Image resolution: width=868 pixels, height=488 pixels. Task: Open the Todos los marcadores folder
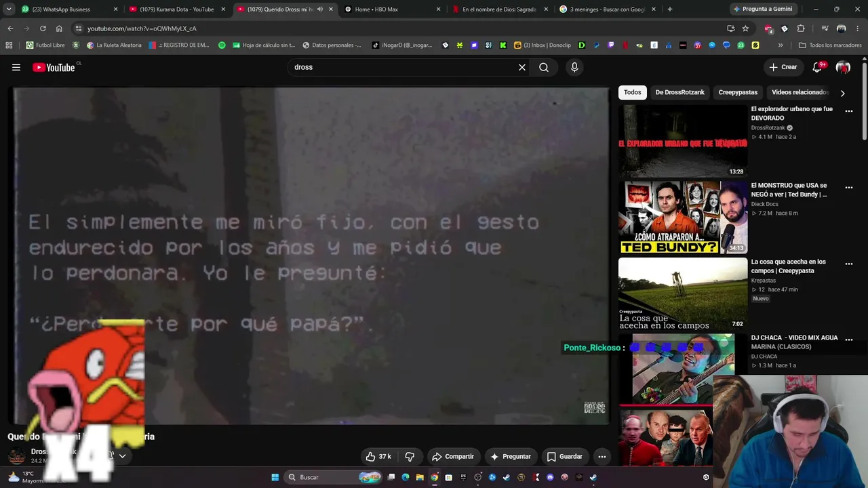click(x=830, y=45)
